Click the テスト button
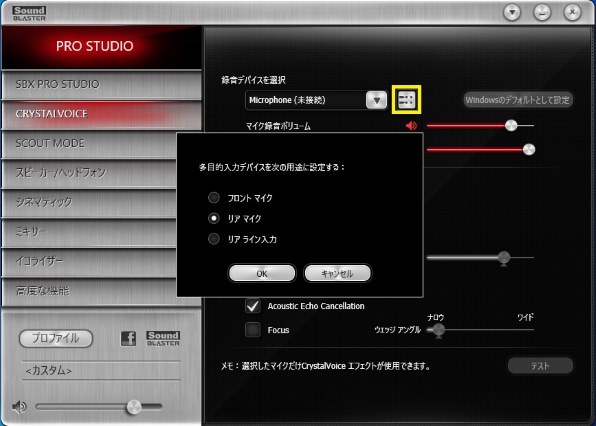The image size is (596, 426). [540, 366]
